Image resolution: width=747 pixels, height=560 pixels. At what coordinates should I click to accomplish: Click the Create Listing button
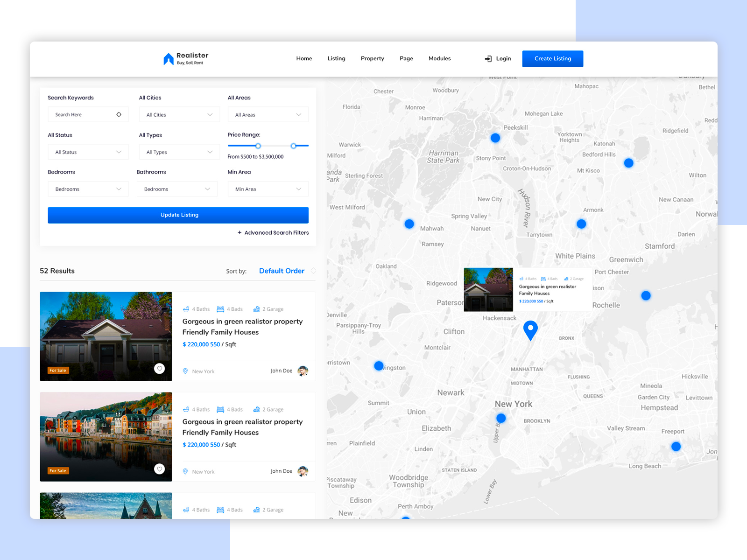pos(552,59)
